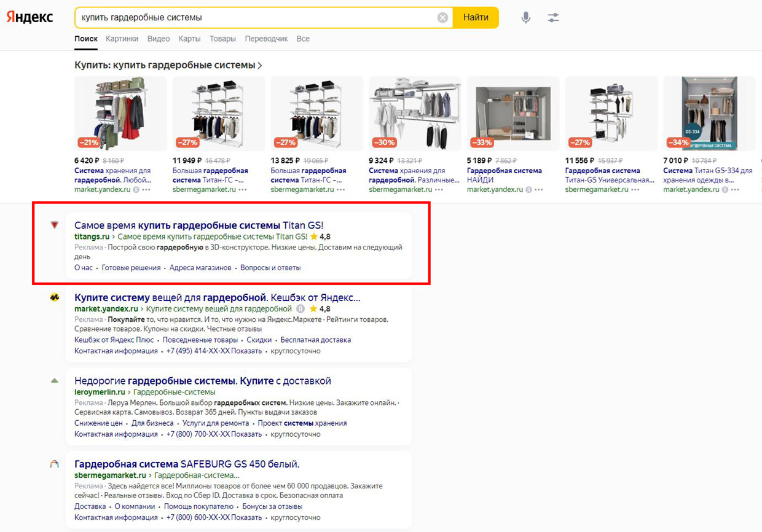This screenshot has width=762, height=532.
Task: Open search settings sliders icon
Action: [x=554, y=18]
